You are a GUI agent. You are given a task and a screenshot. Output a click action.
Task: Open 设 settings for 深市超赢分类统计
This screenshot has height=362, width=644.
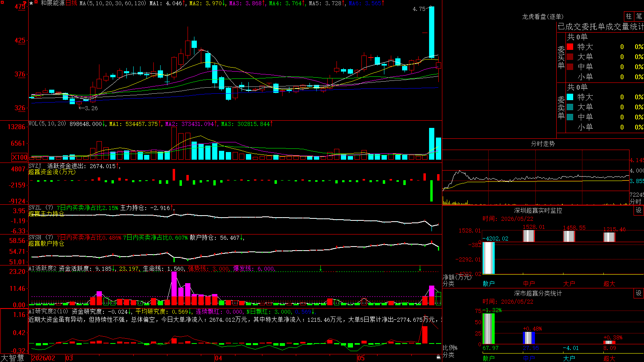click(x=639, y=293)
